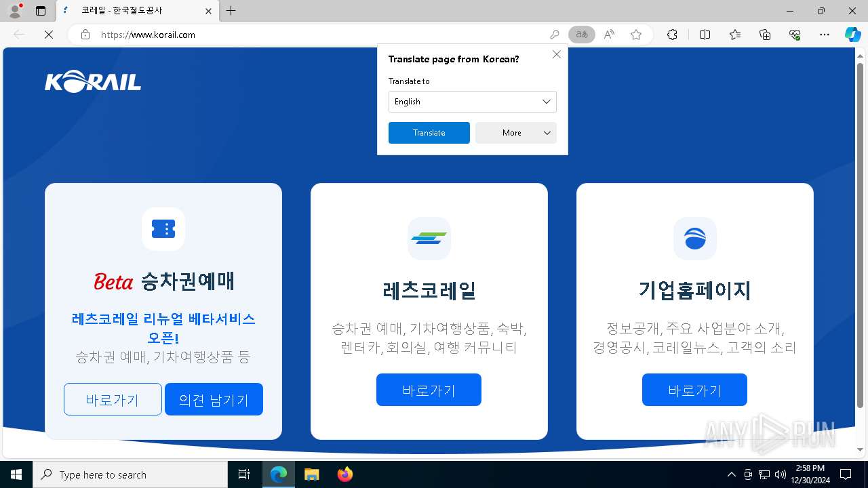
Task: Open the Copilot sidebar icon
Action: 852,35
